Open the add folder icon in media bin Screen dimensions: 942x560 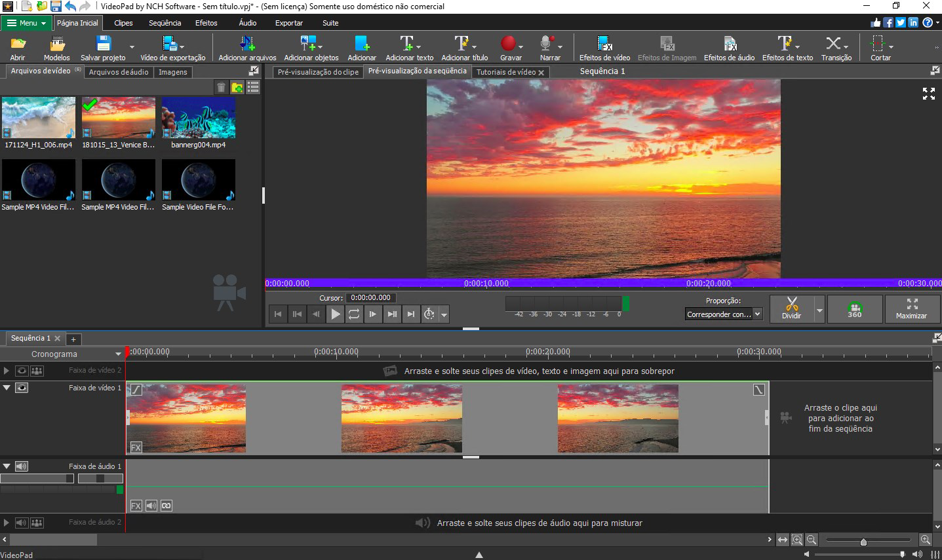[236, 86]
